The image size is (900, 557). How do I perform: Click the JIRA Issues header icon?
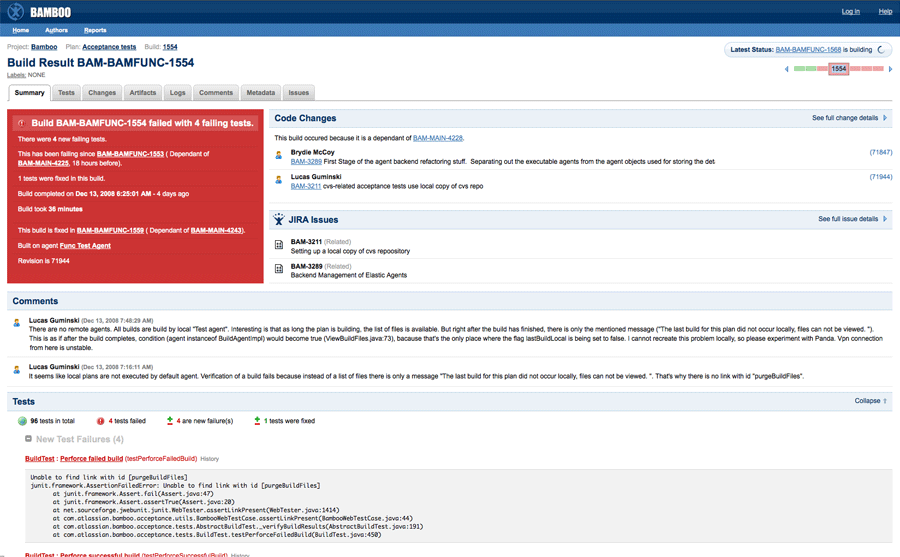pos(279,219)
